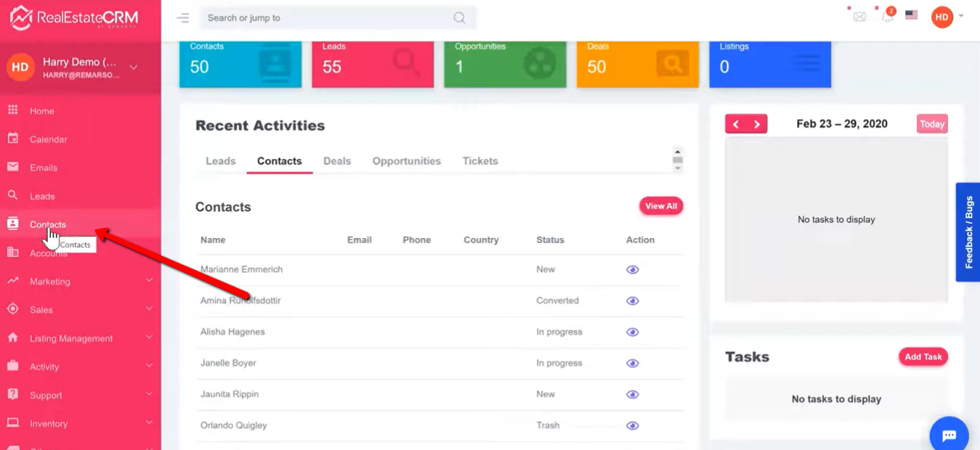Click the hamburger menu collapse icon
This screenshot has height=450, width=980.
point(183,18)
